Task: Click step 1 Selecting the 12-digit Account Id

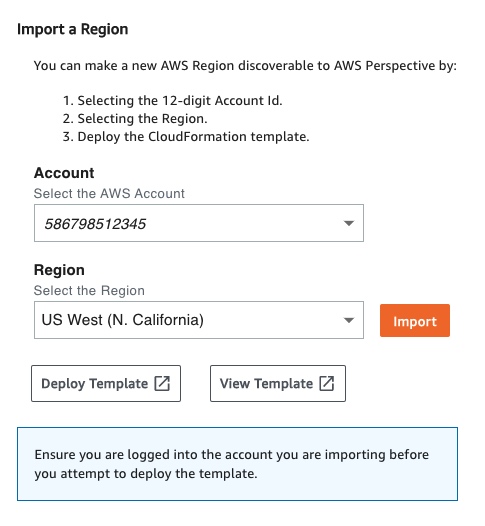Action: [x=173, y=101]
